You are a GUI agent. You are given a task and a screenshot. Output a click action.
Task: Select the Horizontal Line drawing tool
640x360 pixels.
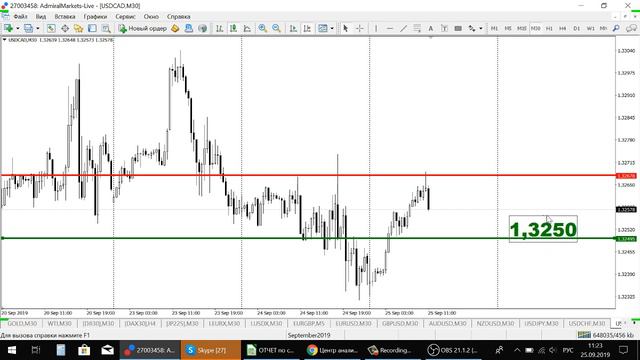[x=390, y=28]
